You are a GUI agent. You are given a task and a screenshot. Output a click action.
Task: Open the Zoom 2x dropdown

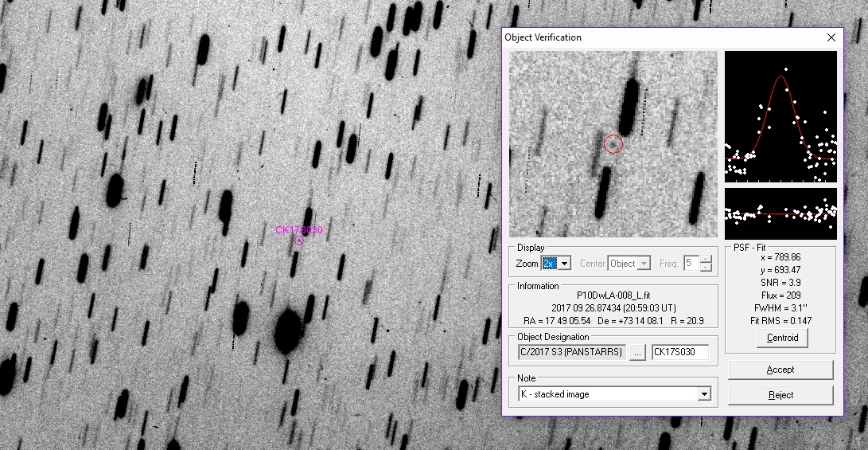pos(565,264)
